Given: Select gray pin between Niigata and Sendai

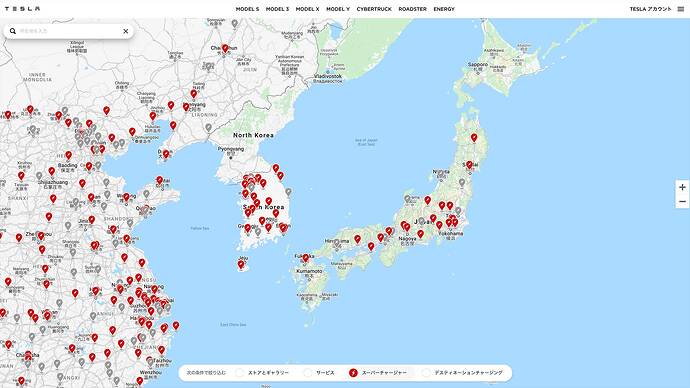Looking at the screenshot, I should click(x=462, y=182).
